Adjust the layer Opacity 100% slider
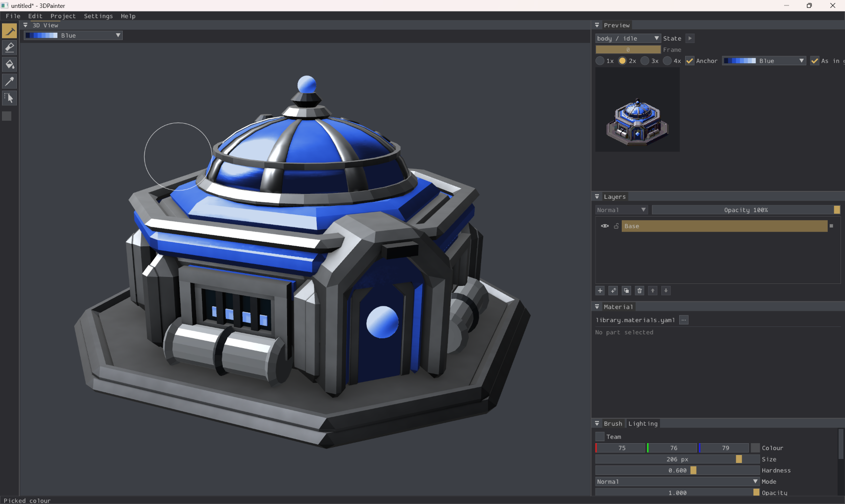This screenshot has height=504, width=845. 746,210
